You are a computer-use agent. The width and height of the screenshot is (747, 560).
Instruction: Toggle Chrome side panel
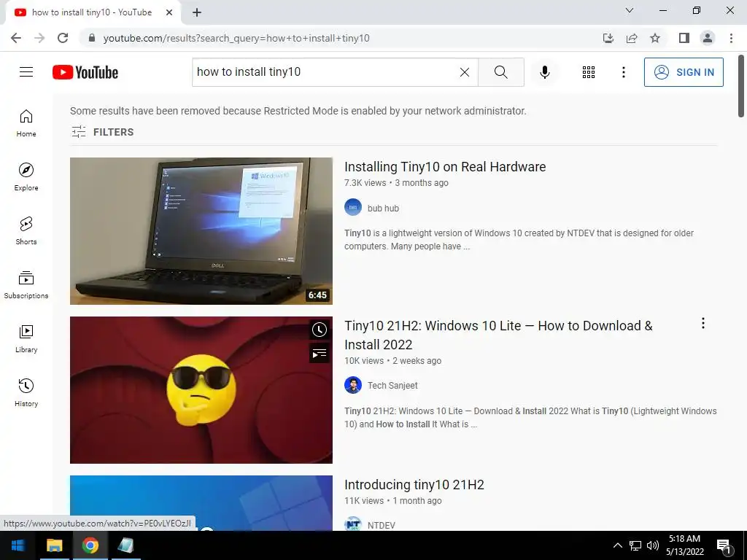pyautogui.click(x=684, y=38)
